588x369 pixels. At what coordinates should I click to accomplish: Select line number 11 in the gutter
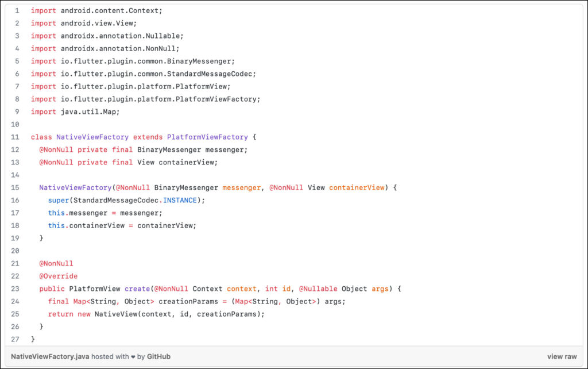(16, 137)
